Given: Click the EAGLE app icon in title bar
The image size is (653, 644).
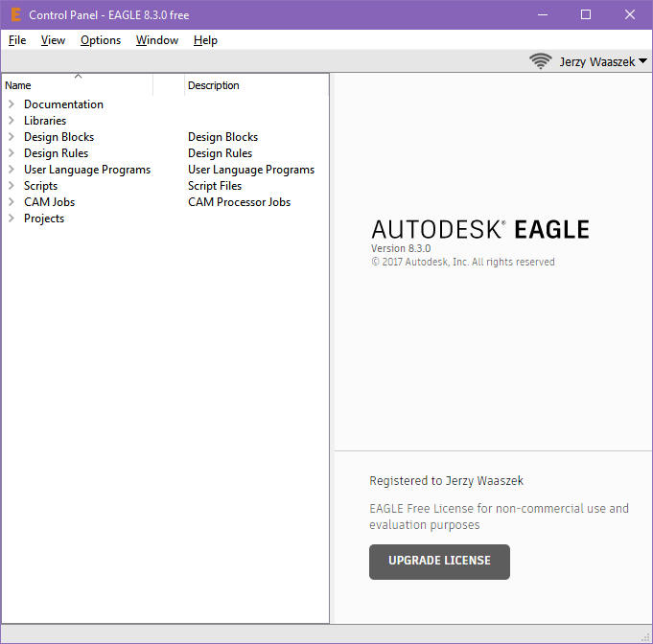Looking at the screenshot, I should 14,14.
